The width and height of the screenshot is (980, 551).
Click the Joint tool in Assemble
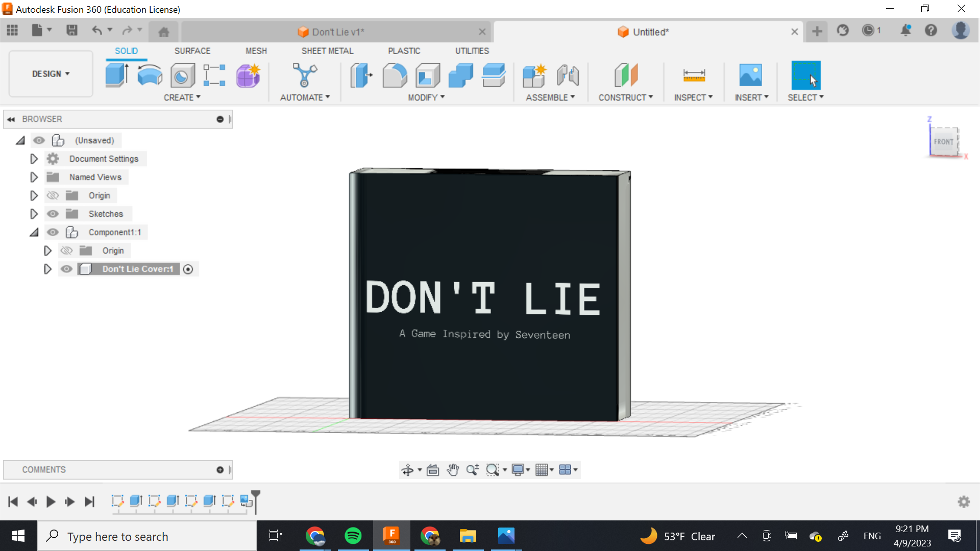(x=568, y=75)
